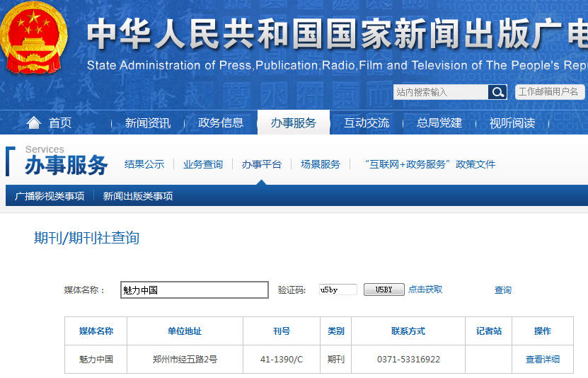Click the 记者站 column header
588x378 pixels.
pyautogui.click(x=489, y=331)
